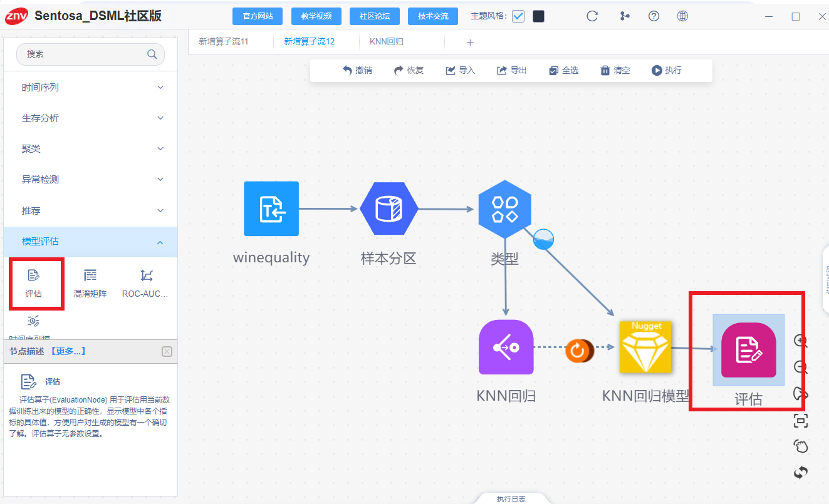
Task: Collapse the 模型评估 category
Action: pos(91,242)
